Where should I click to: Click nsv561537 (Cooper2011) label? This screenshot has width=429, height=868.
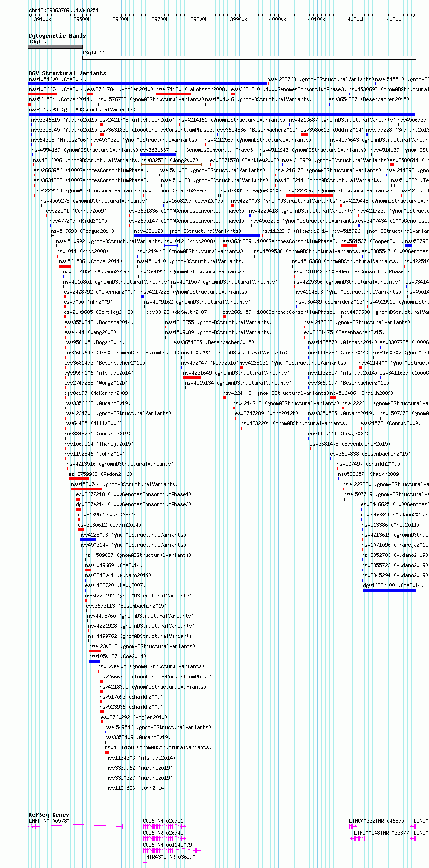coord(372,241)
